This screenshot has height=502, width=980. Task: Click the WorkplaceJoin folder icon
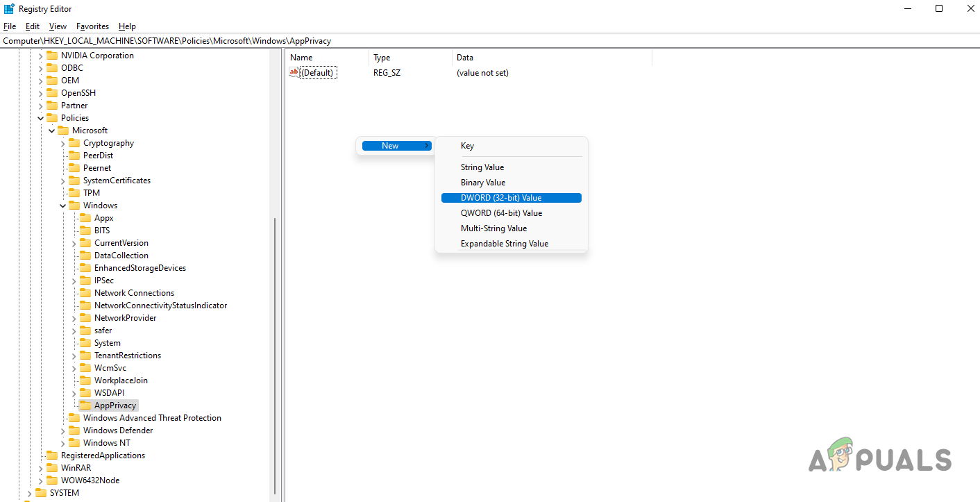click(85, 380)
